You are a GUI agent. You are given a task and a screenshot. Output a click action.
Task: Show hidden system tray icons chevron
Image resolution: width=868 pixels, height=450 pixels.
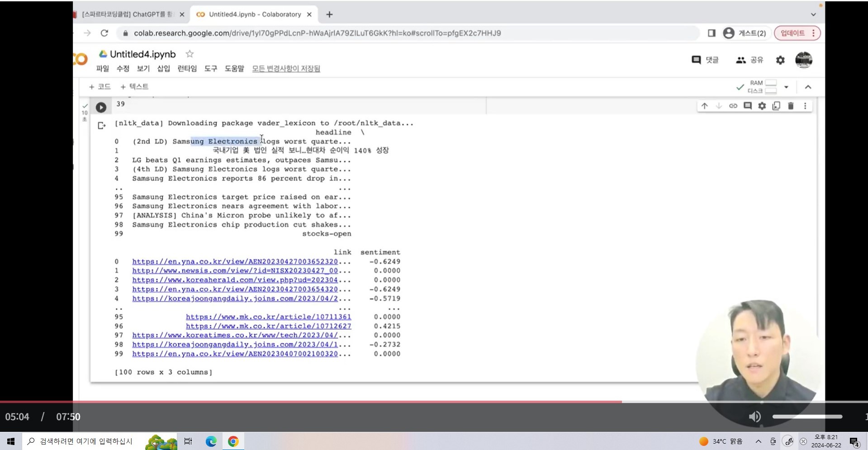(759, 441)
